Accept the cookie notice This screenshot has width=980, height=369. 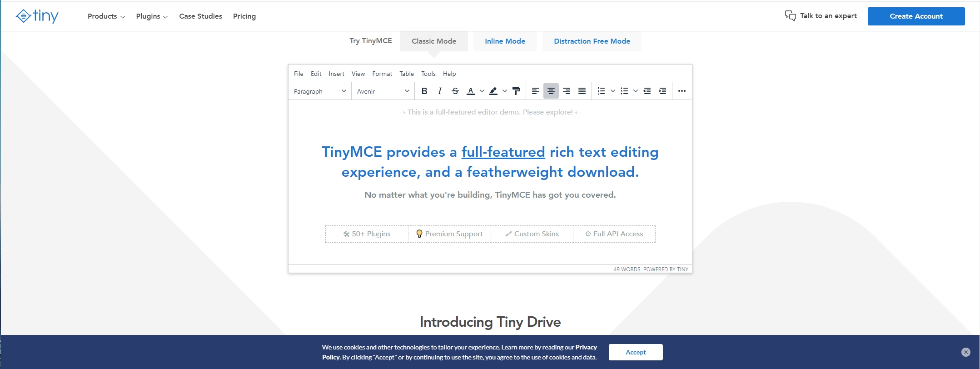pyautogui.click(x=636, y=352)
